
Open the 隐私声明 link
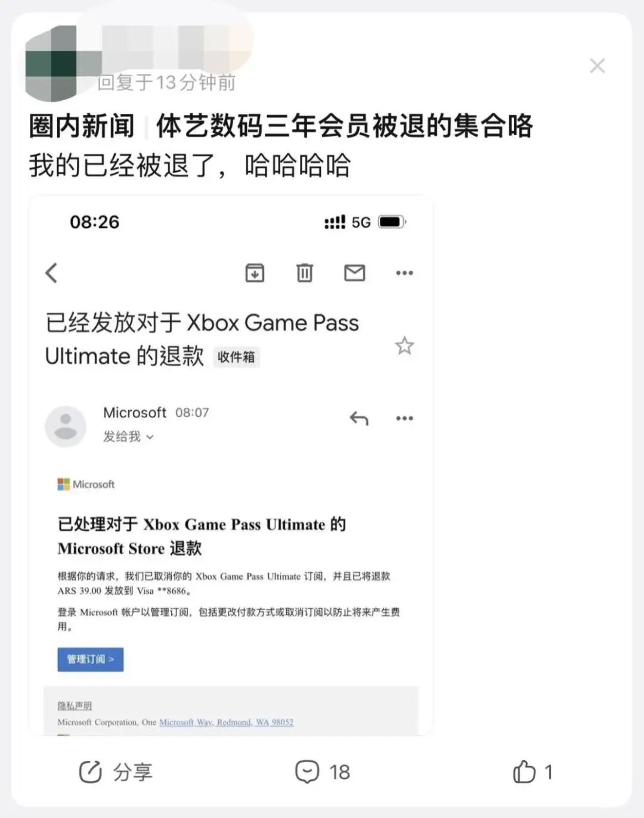tap(75, 706)
